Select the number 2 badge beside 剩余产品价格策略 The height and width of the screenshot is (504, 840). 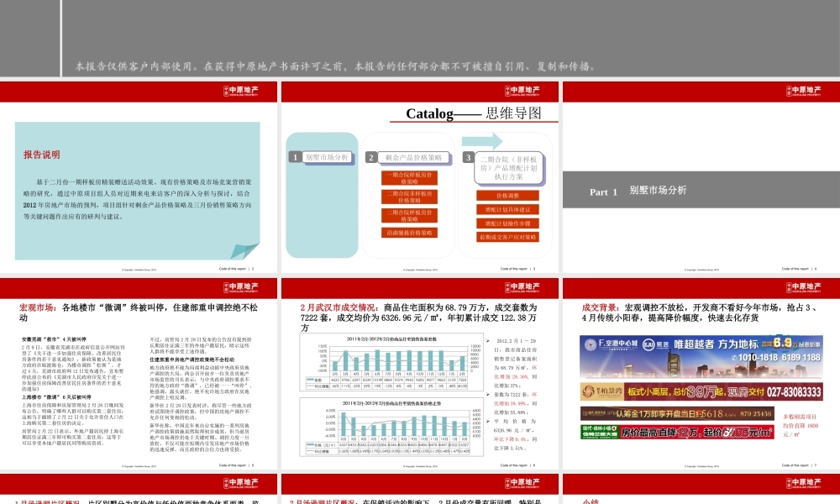[x=371, y=157]
